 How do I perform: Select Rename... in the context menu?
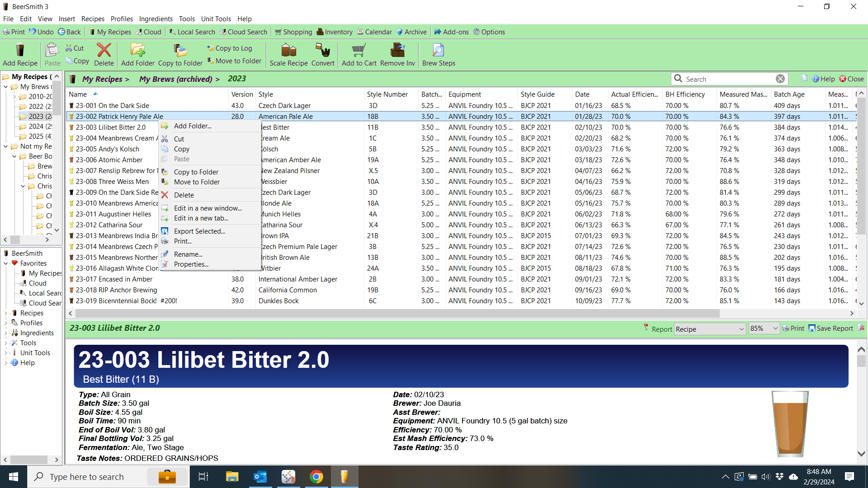click(x=188, y=254)
